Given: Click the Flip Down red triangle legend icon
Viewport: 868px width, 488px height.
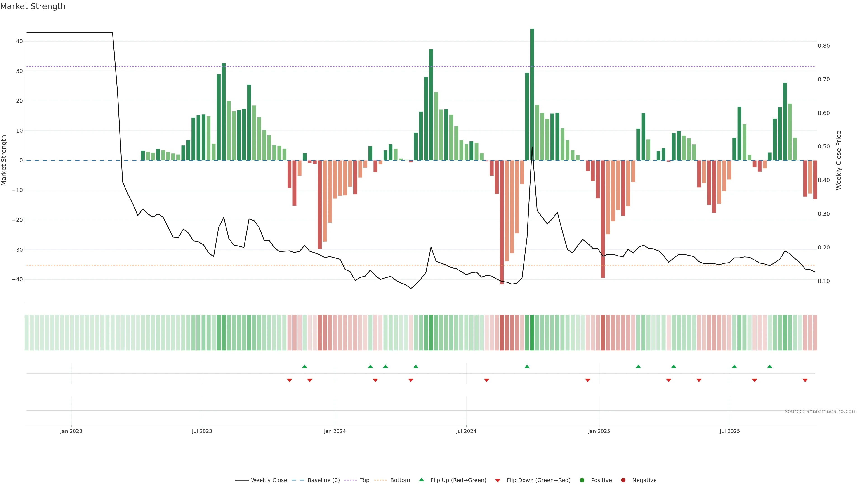Looking at the screenshot, I should pos(498,480).
